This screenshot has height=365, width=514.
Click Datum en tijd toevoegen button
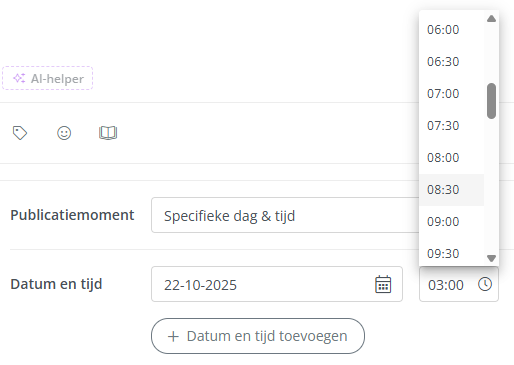(258, 336)
